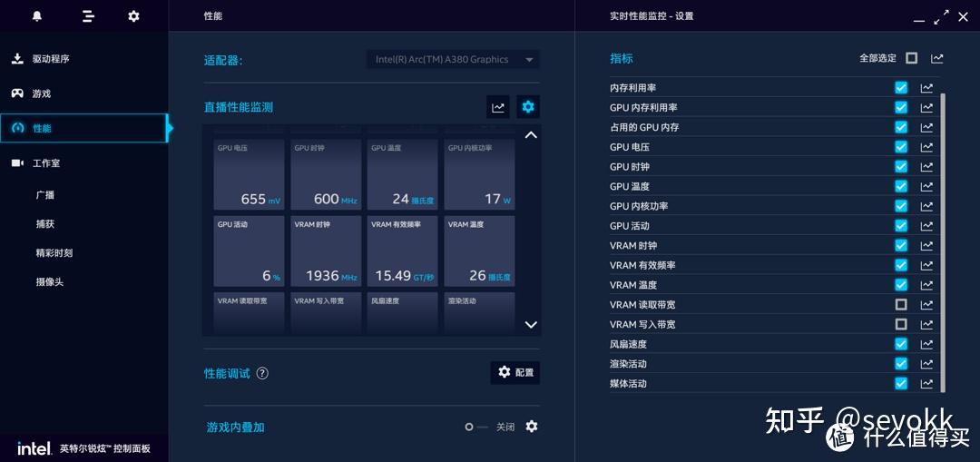Viewport: 980px width, 462px height.
Task: Go to 游戏 section
Action: click(x=83, y=93)
